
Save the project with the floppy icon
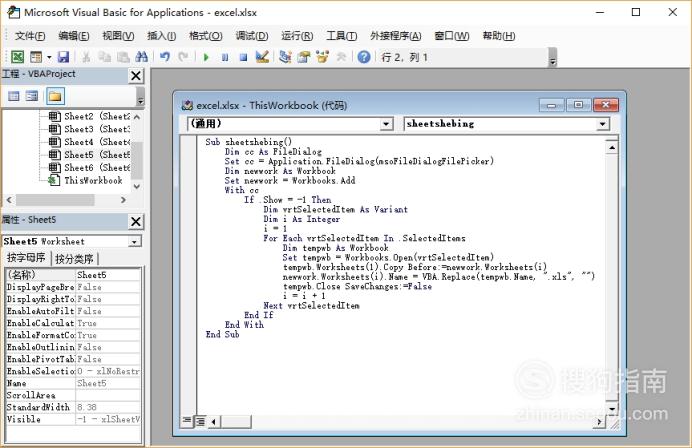click(63, 57)
